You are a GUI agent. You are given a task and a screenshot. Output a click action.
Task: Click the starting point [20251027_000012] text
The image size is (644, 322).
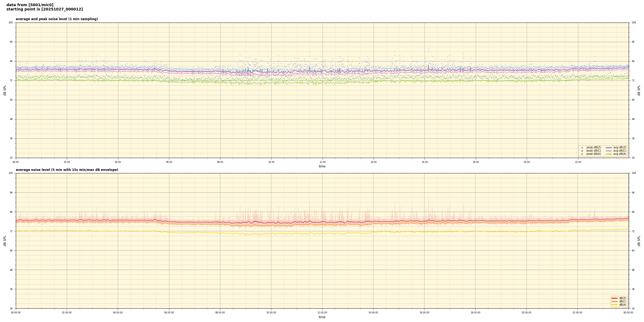click(x=45, y=9)
